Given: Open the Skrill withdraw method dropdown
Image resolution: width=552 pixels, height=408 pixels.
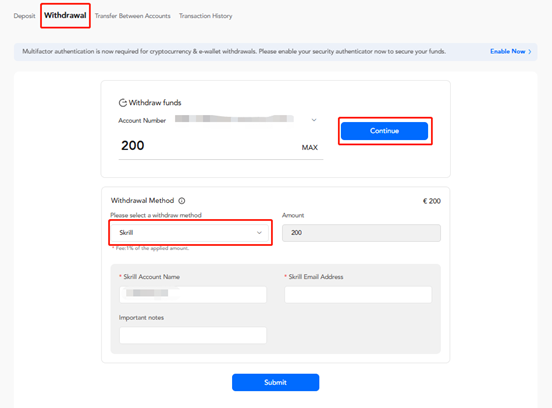Looking at the screenshot, I should coord(190,233).
